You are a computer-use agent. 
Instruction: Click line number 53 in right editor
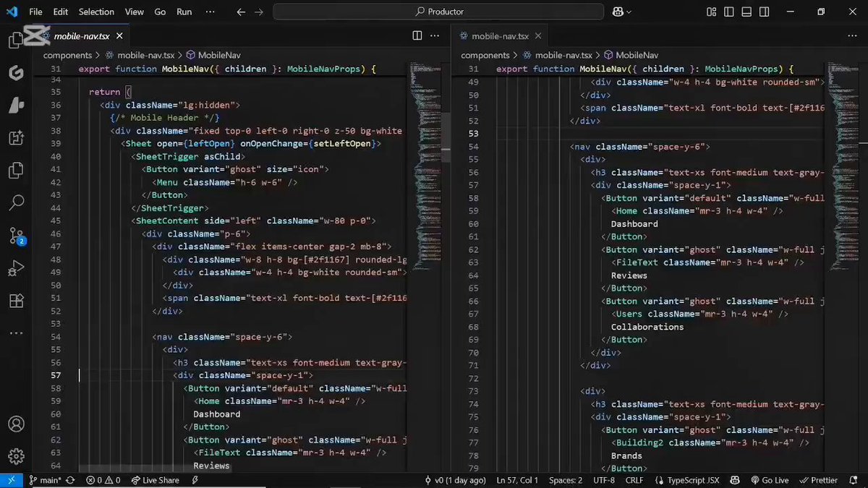click(x=474, y=134)
